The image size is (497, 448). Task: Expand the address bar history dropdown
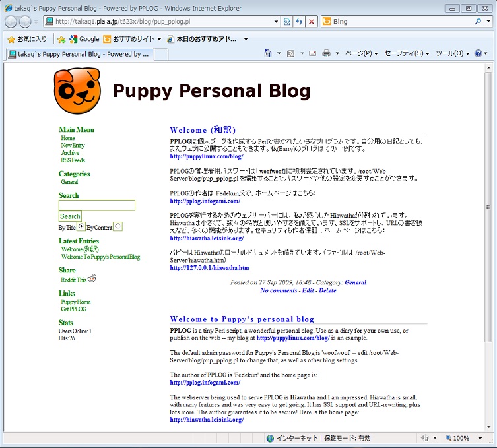(x=276, y=22)
